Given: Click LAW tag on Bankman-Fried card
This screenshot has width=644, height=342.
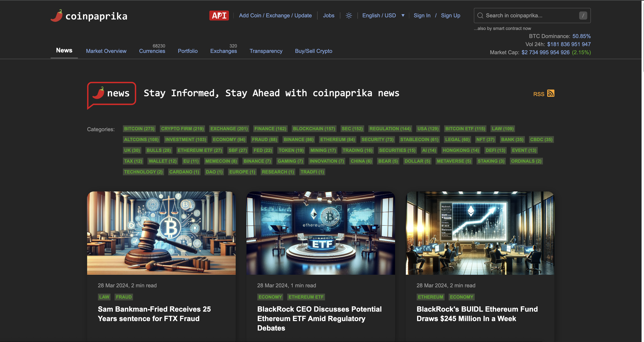Looking at the screenshot, I should 104,297.
